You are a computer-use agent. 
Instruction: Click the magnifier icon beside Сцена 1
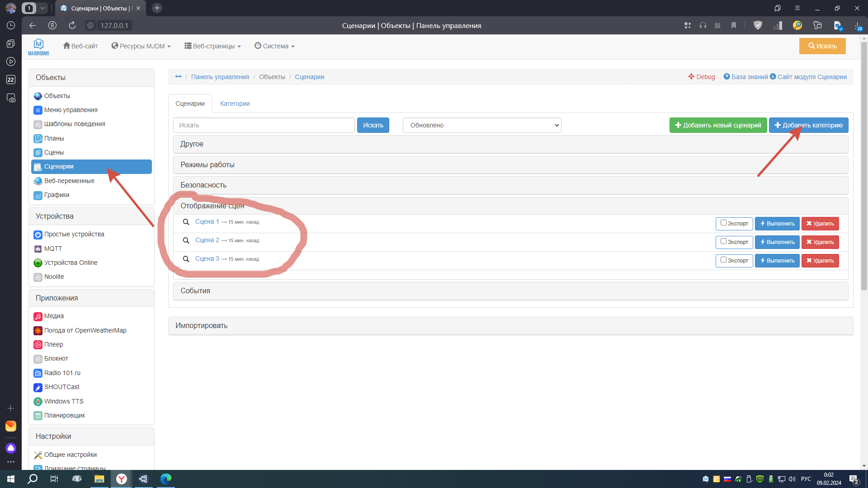click(x=186, y=222)
